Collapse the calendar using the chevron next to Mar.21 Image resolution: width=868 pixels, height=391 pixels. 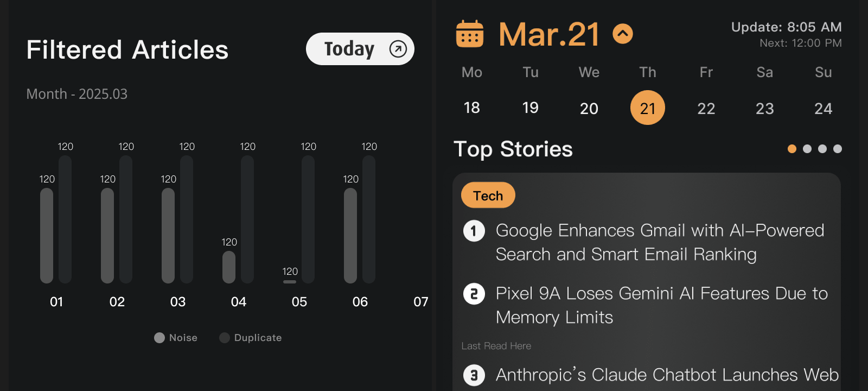[x=622, y=33]
